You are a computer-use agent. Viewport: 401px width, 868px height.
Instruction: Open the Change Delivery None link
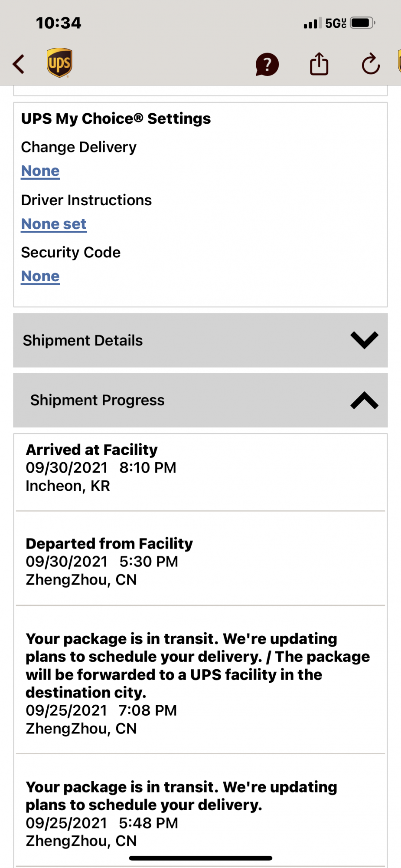(x=40, y=171)
